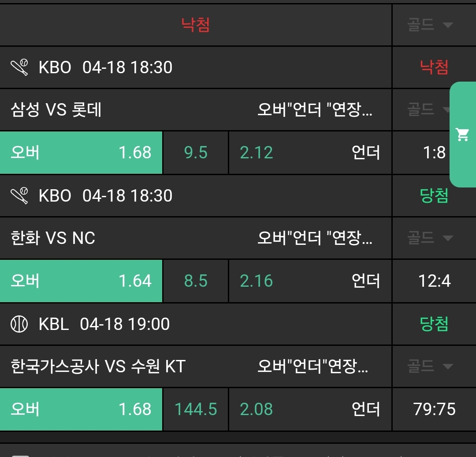Open 골드 dropdown in 한화 VS NC row

(430, 238)
